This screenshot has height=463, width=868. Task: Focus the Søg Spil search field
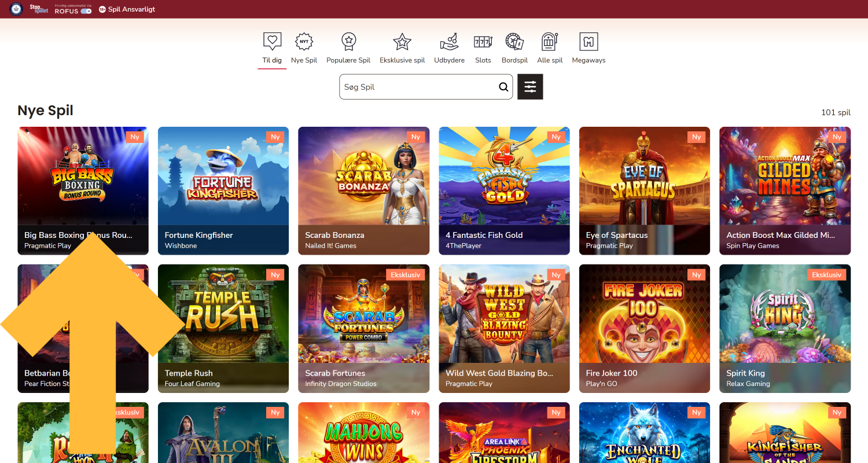coord(426,87)
